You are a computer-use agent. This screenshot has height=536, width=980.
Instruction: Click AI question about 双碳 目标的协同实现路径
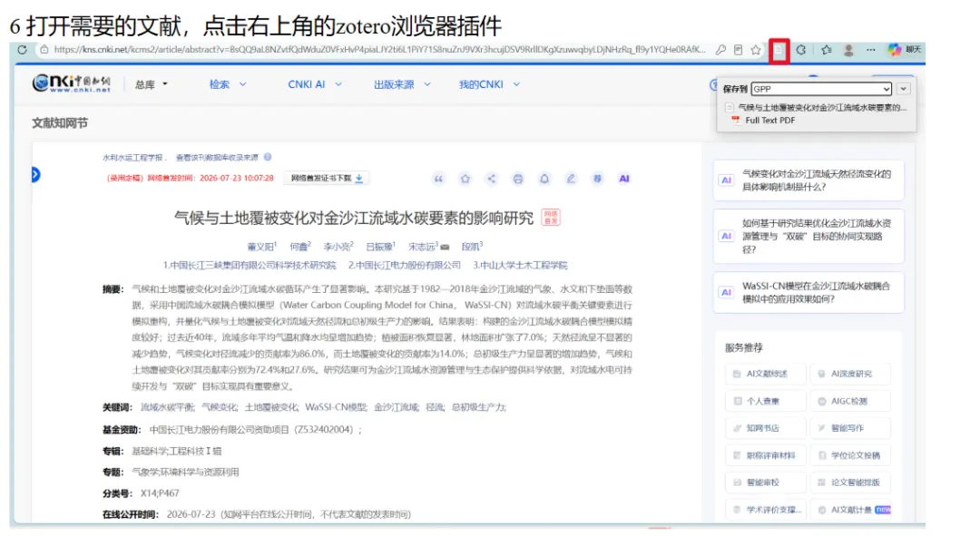[x=808, y=236]
